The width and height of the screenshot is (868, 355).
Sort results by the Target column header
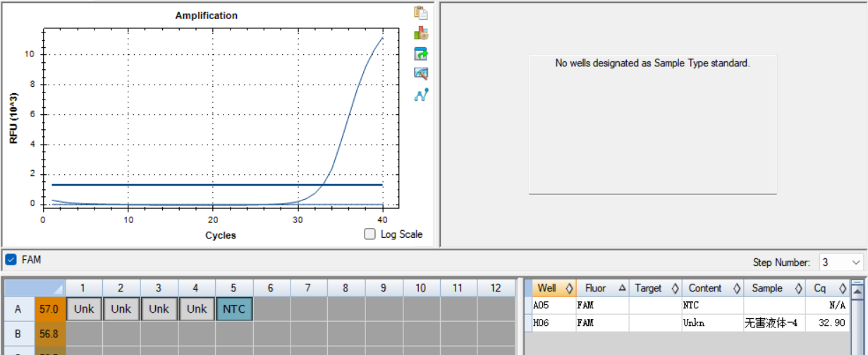655,288
